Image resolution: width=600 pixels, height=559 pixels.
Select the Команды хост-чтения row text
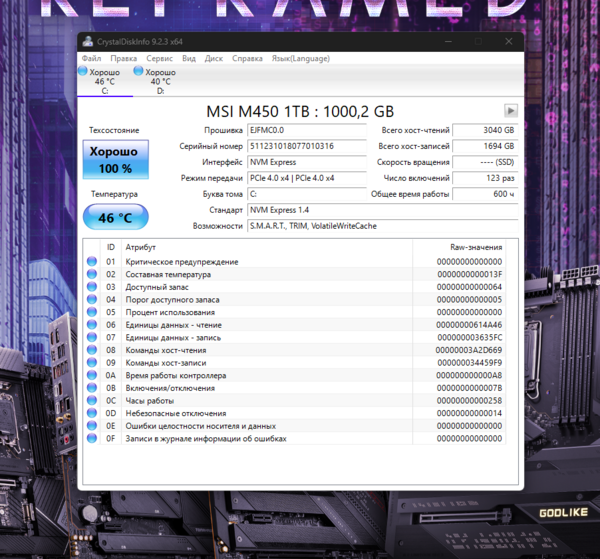pos(166,350)
